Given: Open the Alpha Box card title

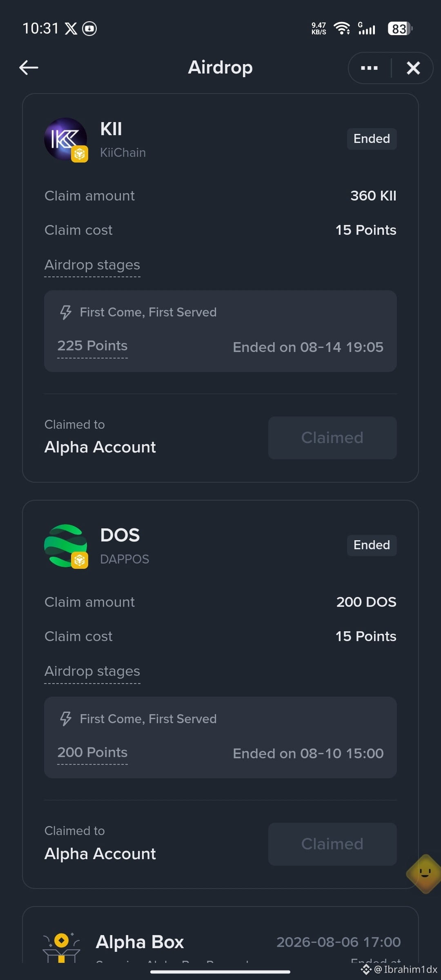Looking at the screenshot, I should tap(140, 942).
